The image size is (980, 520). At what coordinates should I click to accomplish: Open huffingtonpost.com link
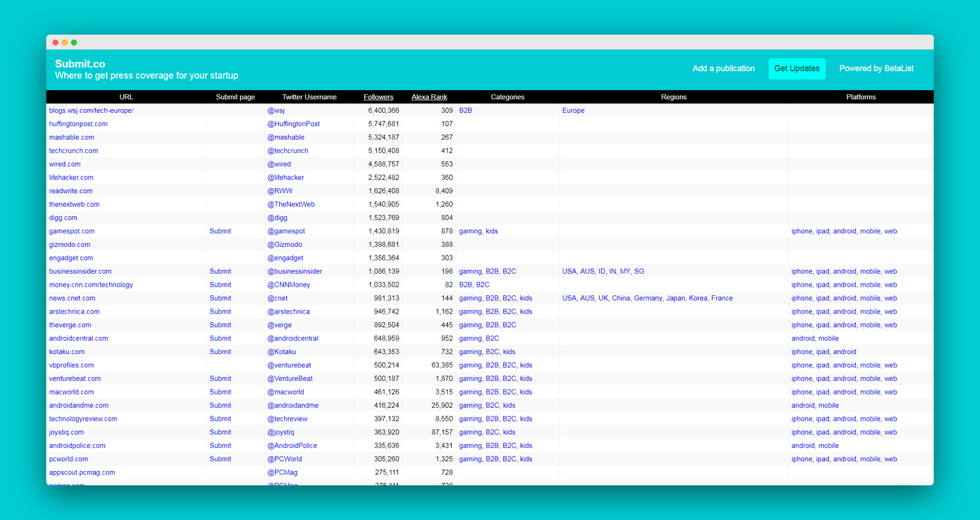tap(78, 124)
